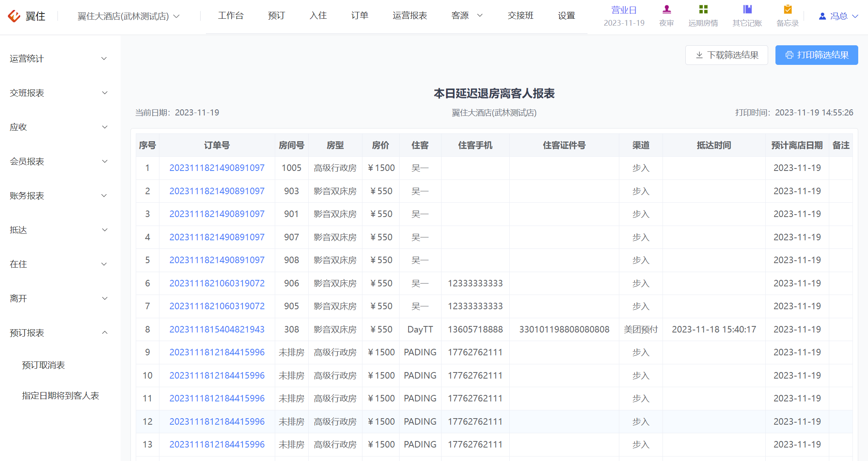Click phone 13605718888

point(475,329)
